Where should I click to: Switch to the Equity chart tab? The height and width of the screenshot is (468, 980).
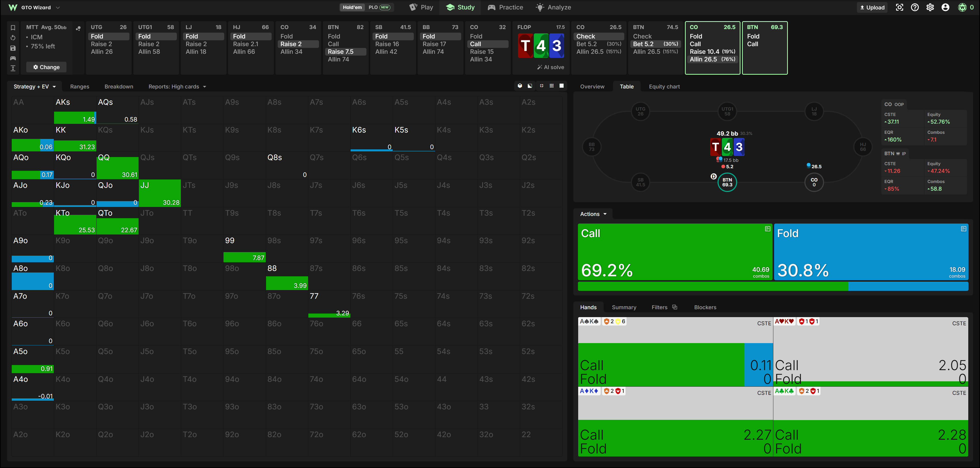pyautogui.click(x=664, y=87)
